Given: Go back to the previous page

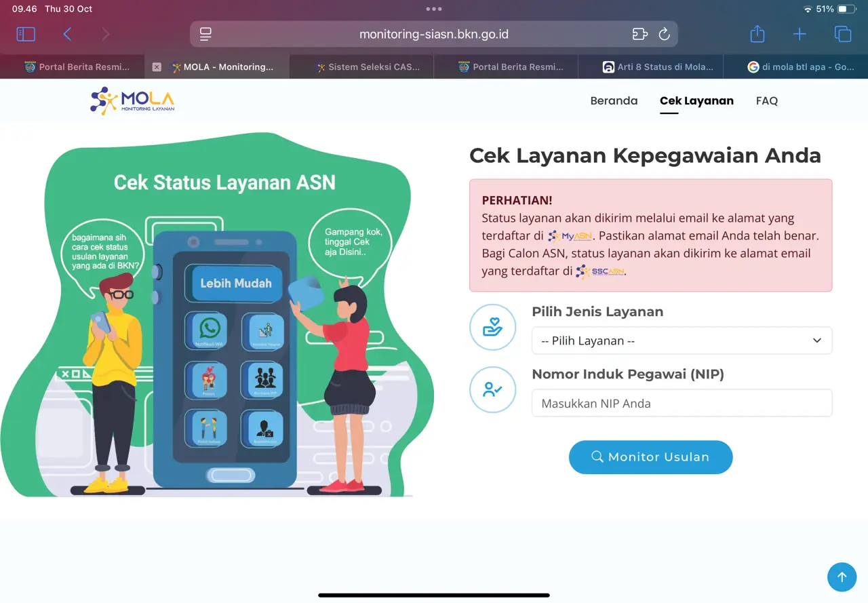Looking at the screenshot, I should (x=67, y=34).
